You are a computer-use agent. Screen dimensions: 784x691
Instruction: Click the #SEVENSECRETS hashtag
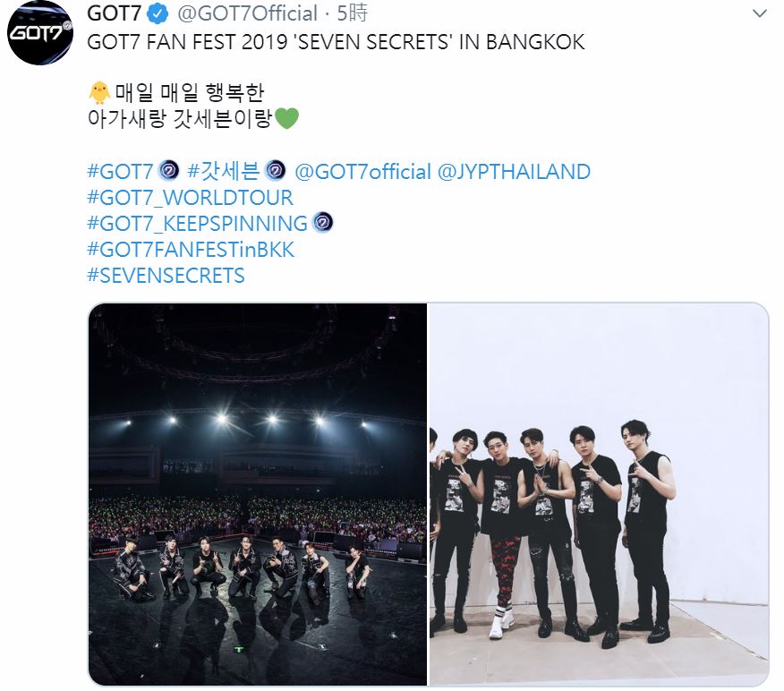pos(166,276)
